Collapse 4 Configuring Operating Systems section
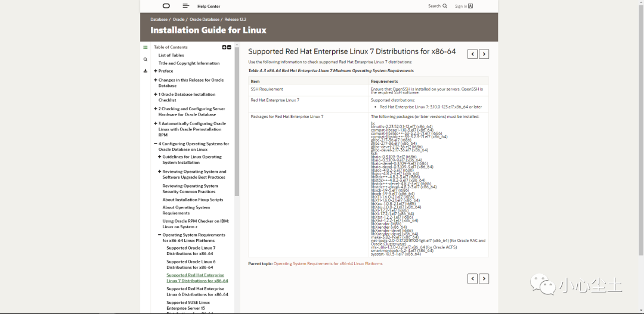644x314 pixels. [x=156, y=144]
